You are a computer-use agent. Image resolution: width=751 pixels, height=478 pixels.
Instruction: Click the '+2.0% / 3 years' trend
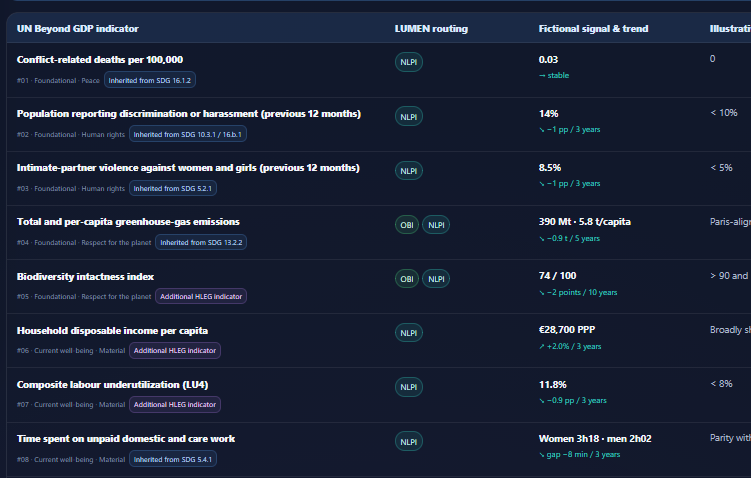570,346
